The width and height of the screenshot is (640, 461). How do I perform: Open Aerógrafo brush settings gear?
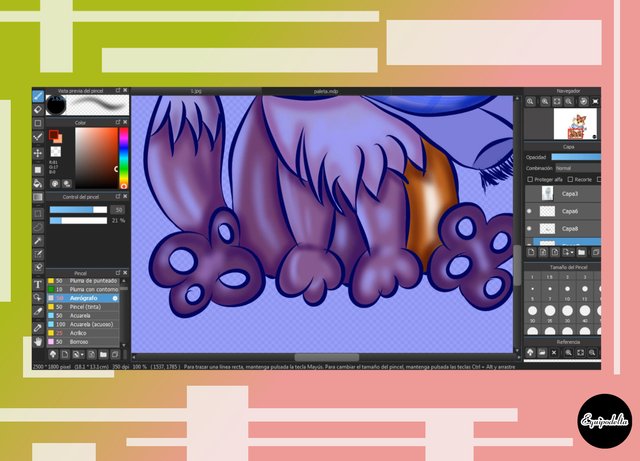(115, 298)
